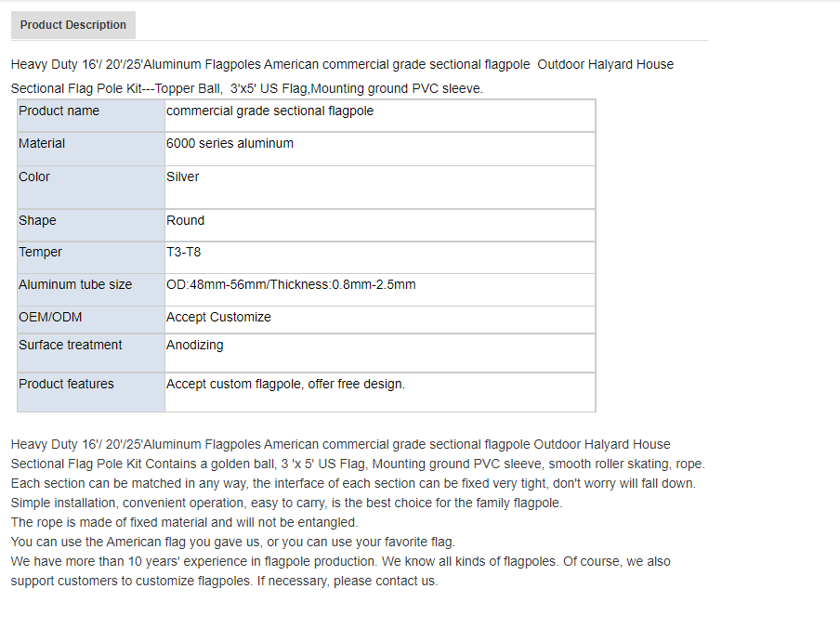
Task: Select the 'Shape' row label
Action: point(91,226)
